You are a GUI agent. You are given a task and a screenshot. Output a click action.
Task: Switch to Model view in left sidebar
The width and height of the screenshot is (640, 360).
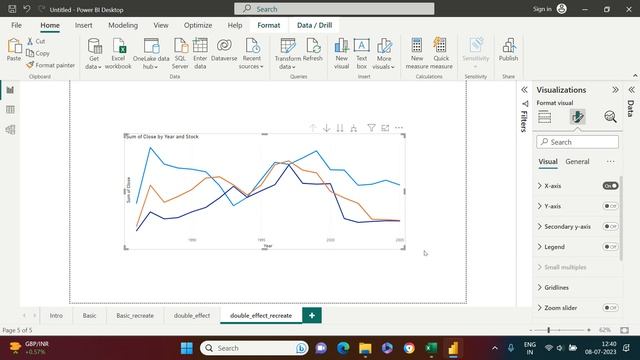click(x=10, y=130)
